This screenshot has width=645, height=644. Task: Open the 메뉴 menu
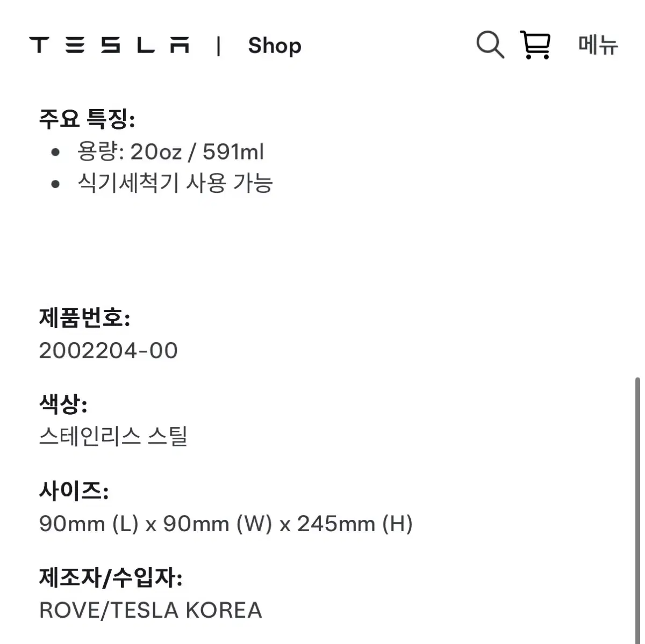[598, 45]
